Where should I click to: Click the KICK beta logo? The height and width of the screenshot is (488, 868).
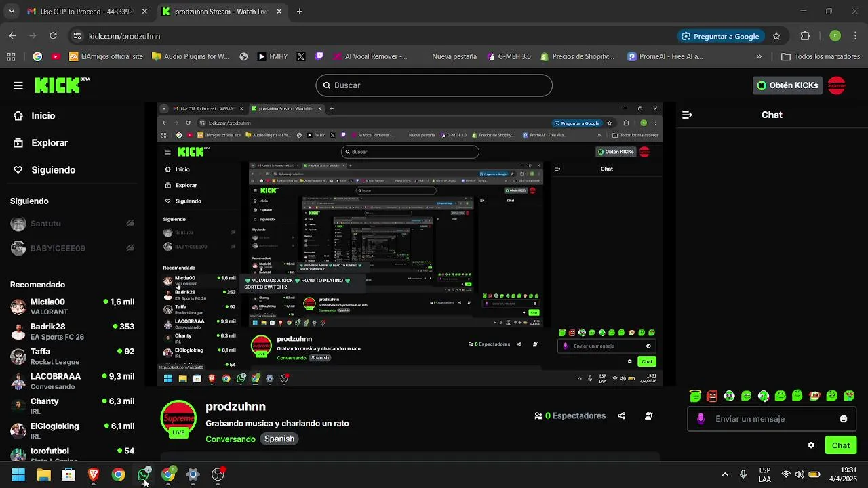point(62,85)
